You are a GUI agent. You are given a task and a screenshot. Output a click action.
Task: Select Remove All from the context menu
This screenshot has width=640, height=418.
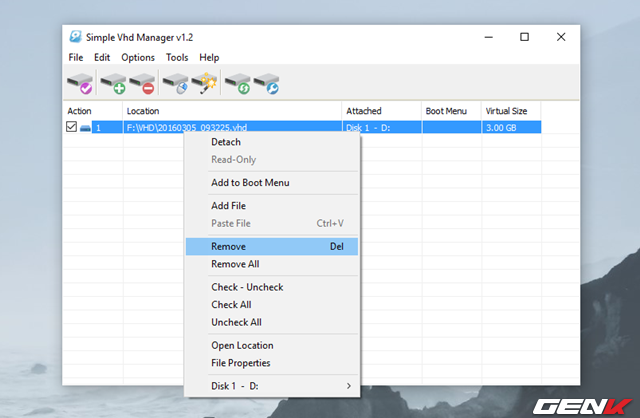coord(272,264)
